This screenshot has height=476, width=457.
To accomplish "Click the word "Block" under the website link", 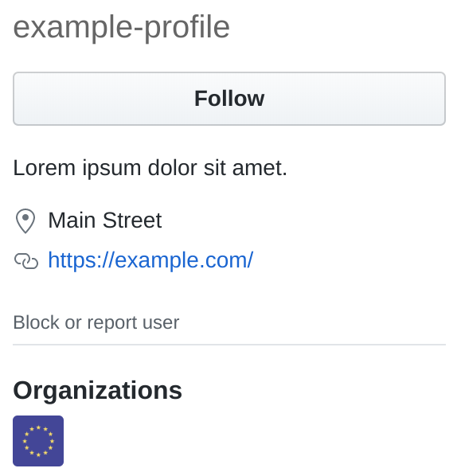I will tap(36, 322).
